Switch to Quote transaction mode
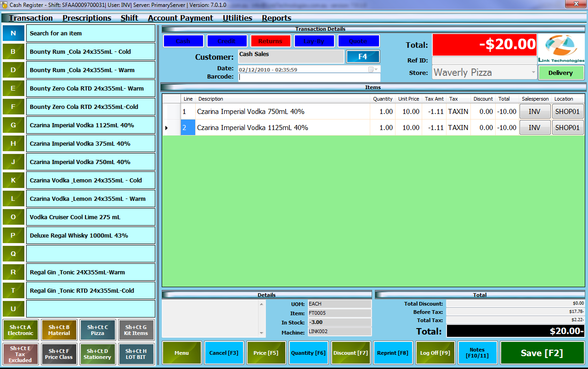The height and width of the screenshot is (369, 588). coord(358,41)
